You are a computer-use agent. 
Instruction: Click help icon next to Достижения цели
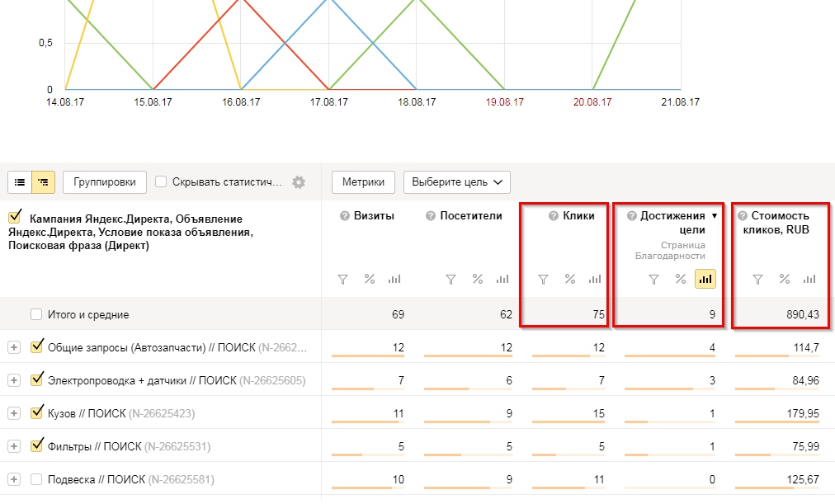click(631, 216)
